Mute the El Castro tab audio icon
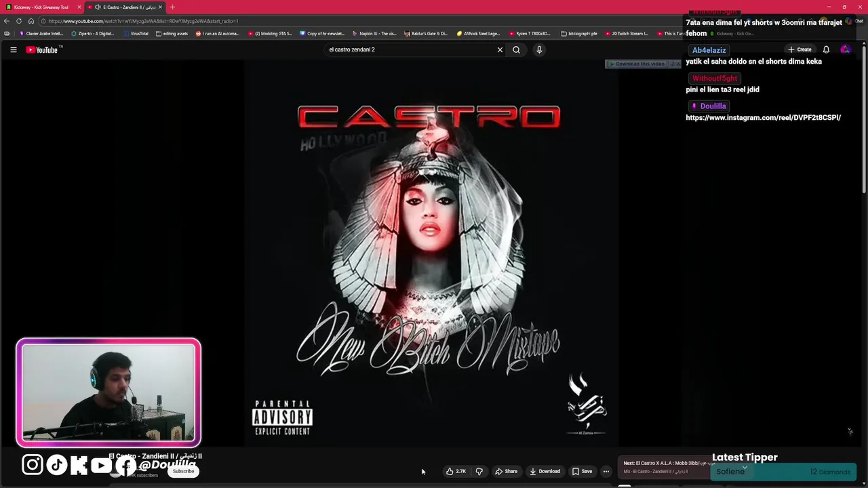This screenshot has height=488, width=868. tap(98, 7)
